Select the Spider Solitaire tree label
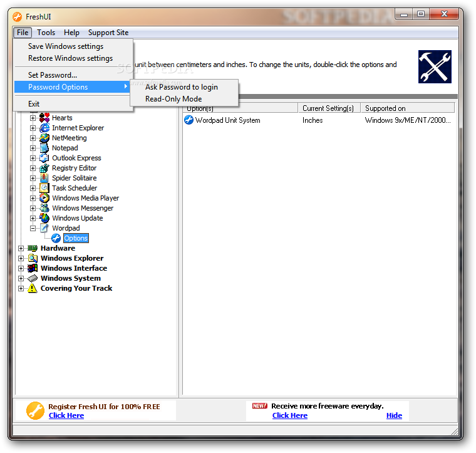 75,178
